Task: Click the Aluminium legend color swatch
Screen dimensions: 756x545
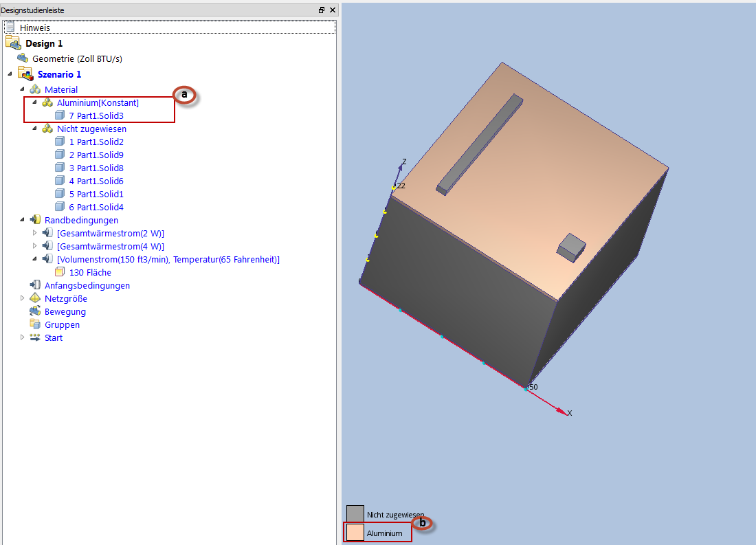Action: (x=355, y=533)
